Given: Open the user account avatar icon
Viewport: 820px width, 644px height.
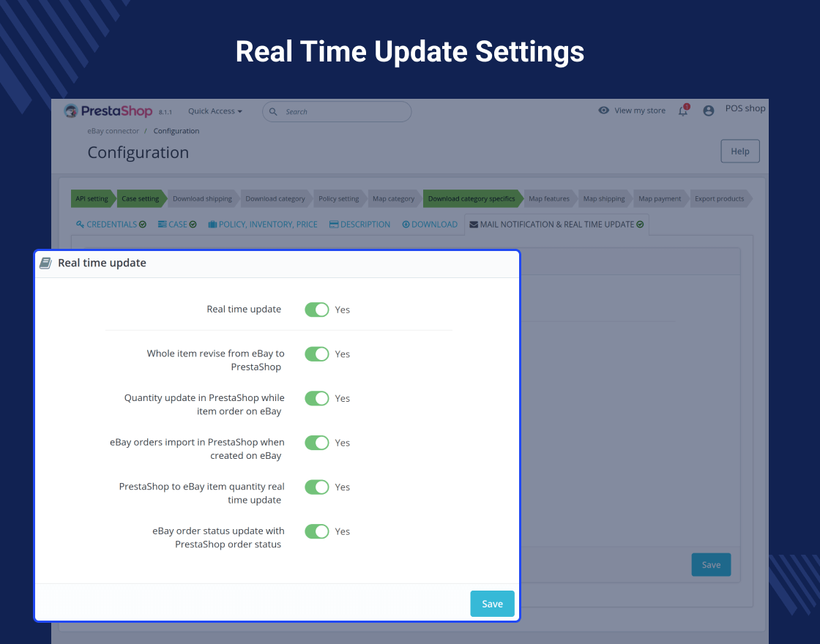Looking at the screenshot, I should pos(708,111).
